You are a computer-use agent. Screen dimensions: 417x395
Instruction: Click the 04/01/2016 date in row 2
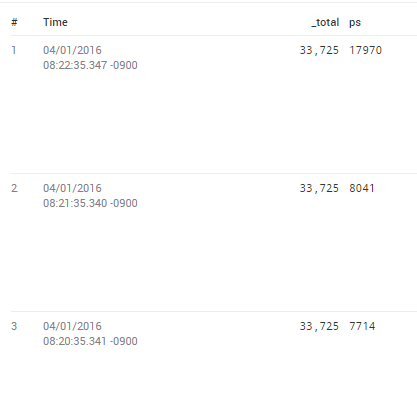[72, 188]
